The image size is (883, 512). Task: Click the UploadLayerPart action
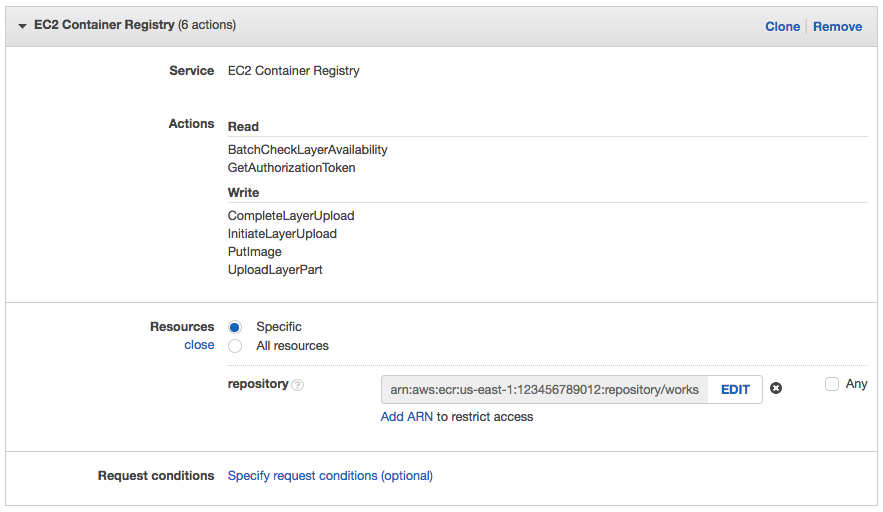[275, 270]
